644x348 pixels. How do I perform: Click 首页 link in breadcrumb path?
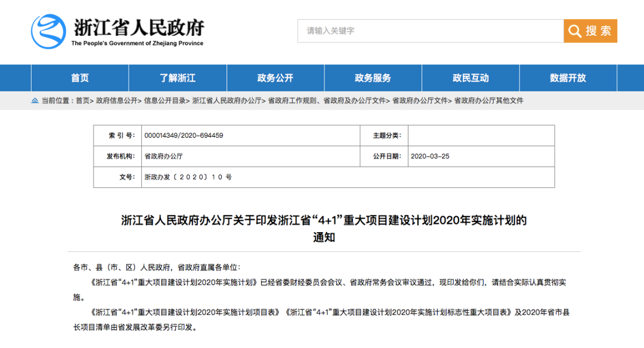click(82, 101)
